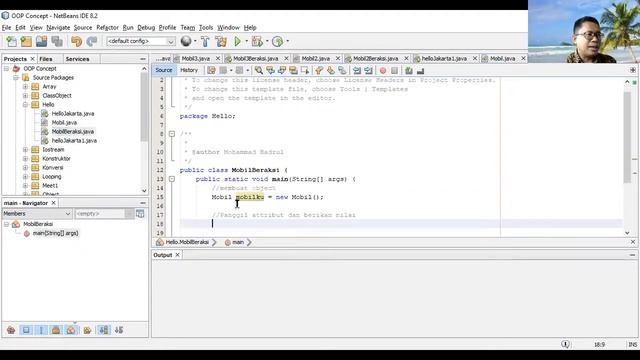640x360 pixels.
Task: Switch to the Services panel tab
Action: point(77,59)
